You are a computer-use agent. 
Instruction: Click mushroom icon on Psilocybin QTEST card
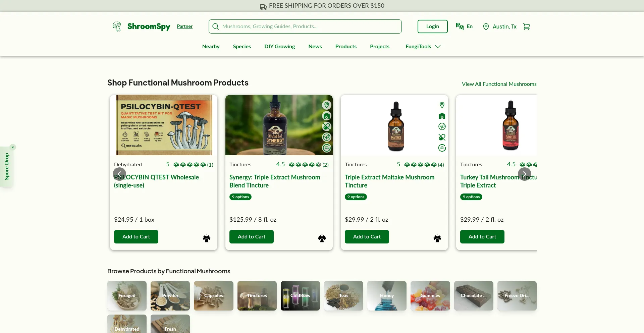206,238
